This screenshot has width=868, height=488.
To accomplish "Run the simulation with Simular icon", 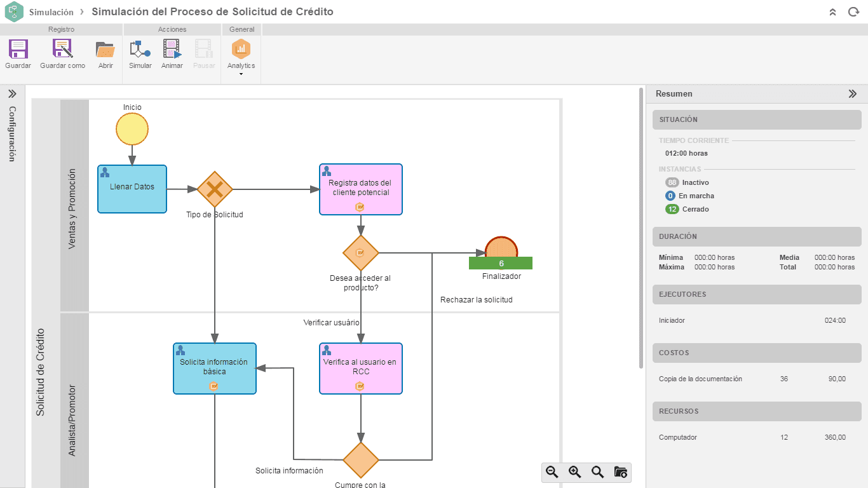I will [x=140, y=50].
